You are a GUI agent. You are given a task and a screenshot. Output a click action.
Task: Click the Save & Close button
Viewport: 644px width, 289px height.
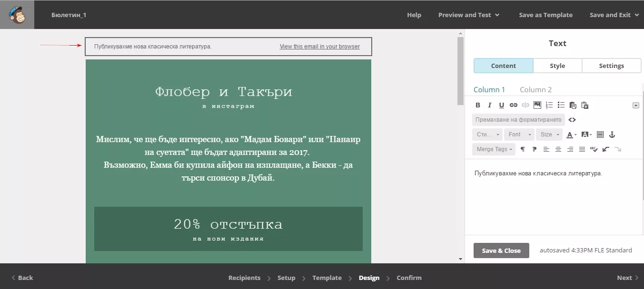coord(501,250)
